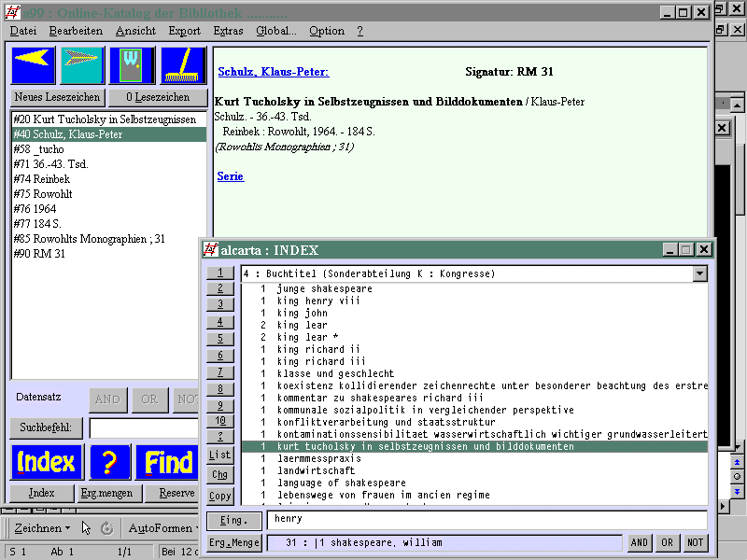The height and width of the screenshot is (560, 747).
Task: Toggle the OR operator in INDEX window
Action: 668,542
